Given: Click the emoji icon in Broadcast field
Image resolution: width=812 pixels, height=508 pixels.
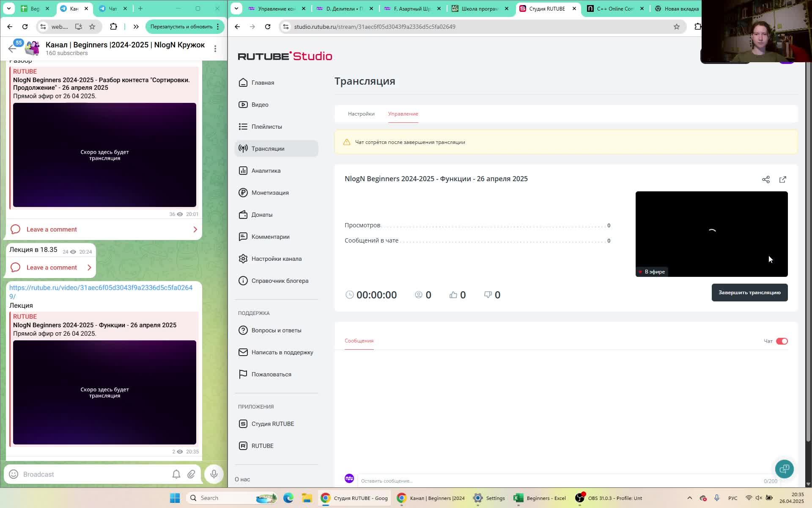Looking at the screenshot, I should [14, 474].
